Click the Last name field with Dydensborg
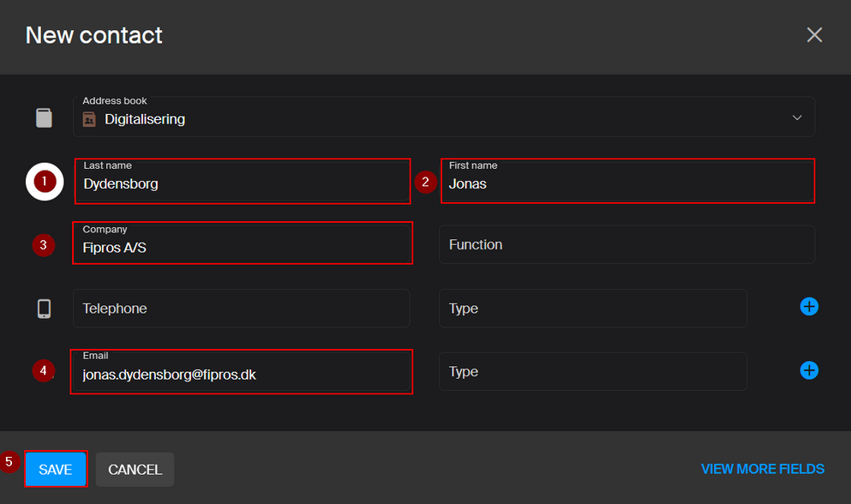This screenshot has height=504, width=851. click(242, 183)
